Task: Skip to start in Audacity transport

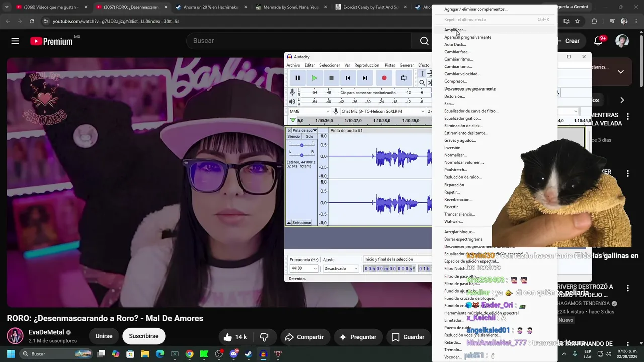Action: [x=348, y=78]
